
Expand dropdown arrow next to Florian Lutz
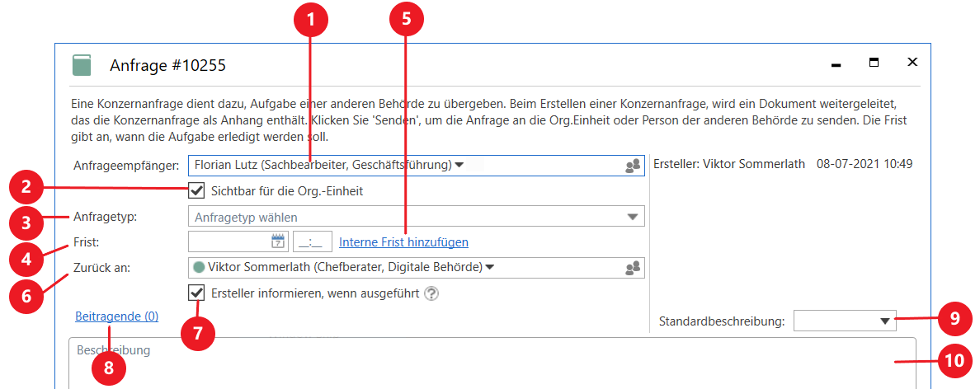pyautogui.click(x=459, y=165)
